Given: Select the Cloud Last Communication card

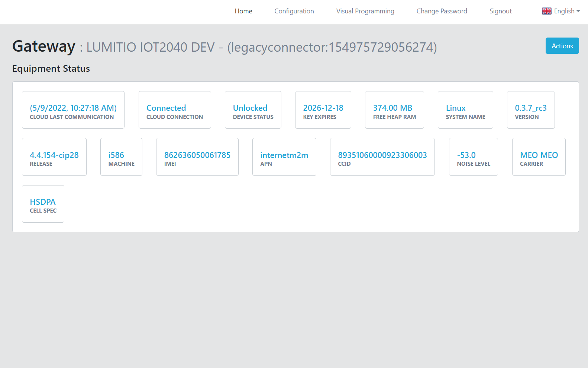Looking at the screenshot, I should coord(73,110).
